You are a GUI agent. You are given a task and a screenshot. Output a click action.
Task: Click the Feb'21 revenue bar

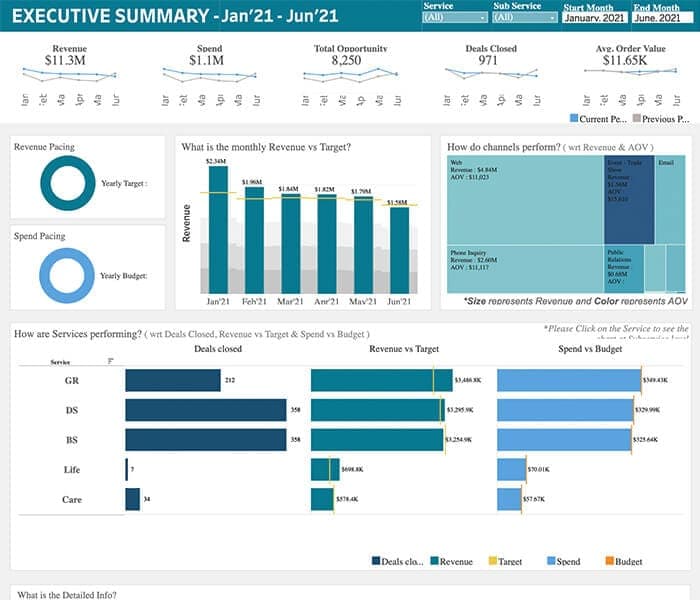(x=254, y=240)
